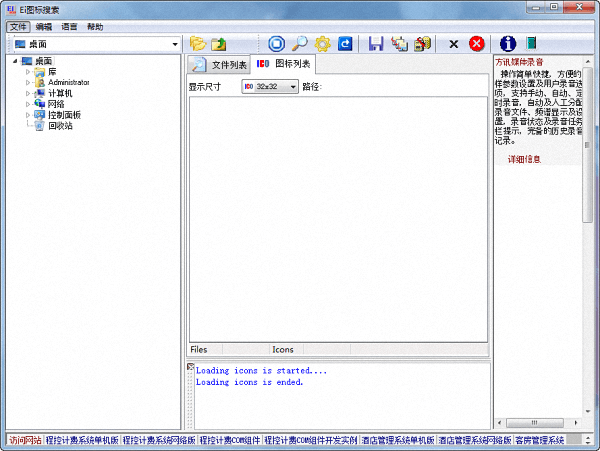Click the 访问网站 link in status bar
The width and height of the screenshot is (600, 451).
pos(25,440)
